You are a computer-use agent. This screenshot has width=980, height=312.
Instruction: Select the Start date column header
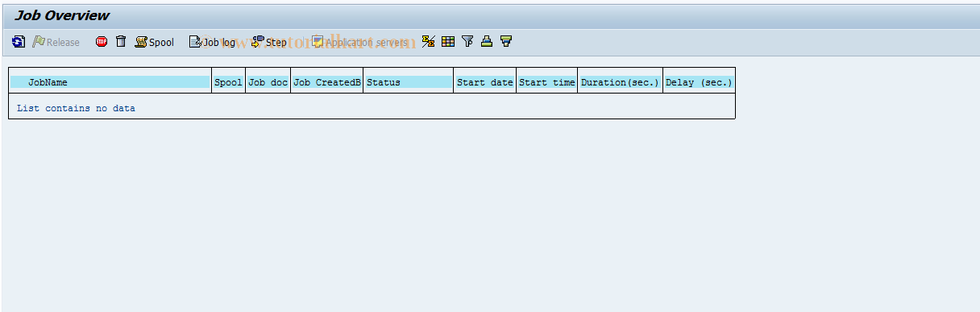485,82
